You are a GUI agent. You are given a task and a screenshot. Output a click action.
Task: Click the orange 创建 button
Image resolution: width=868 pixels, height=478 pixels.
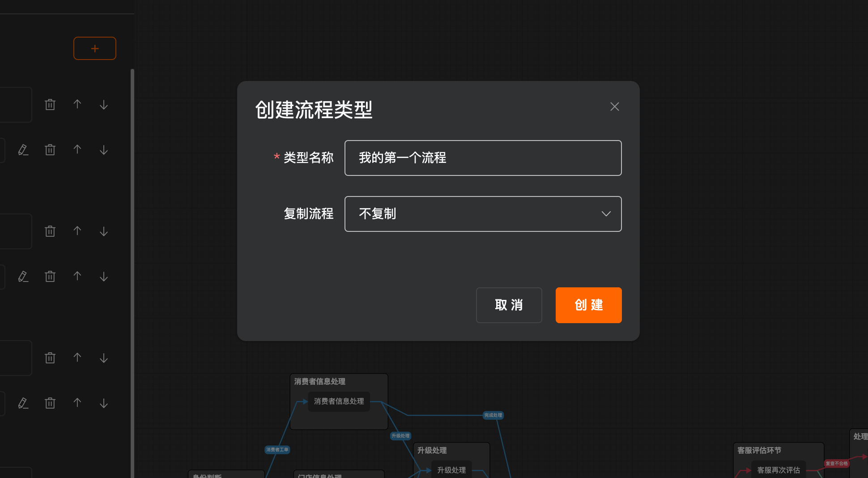click(x=589, y=305)
